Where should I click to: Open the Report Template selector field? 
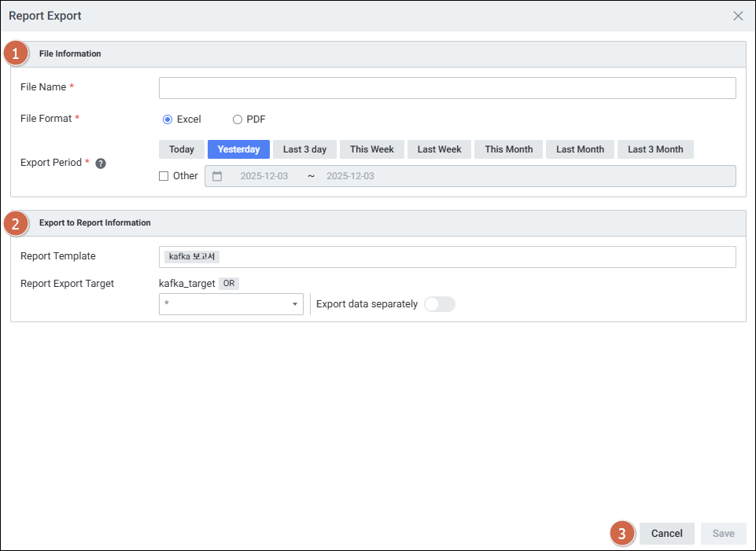(x=447, y=257)
